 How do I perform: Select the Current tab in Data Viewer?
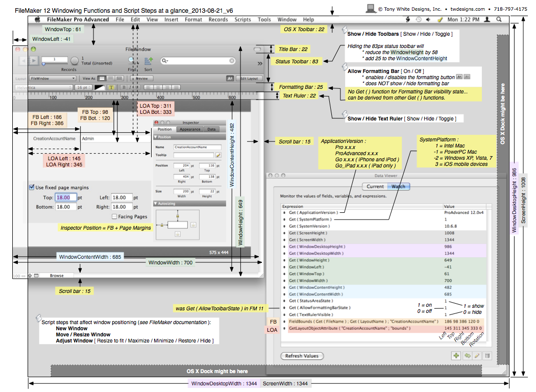tap(375, 186)
